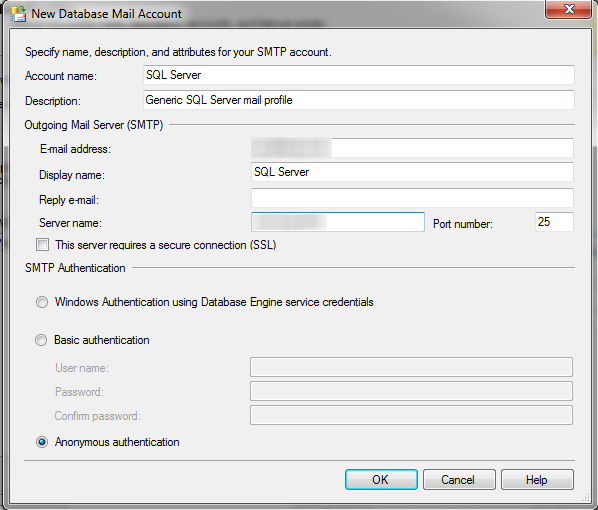Select Basic authentication radio option
The image size is (598, 510).
click(x=41, y=340)
